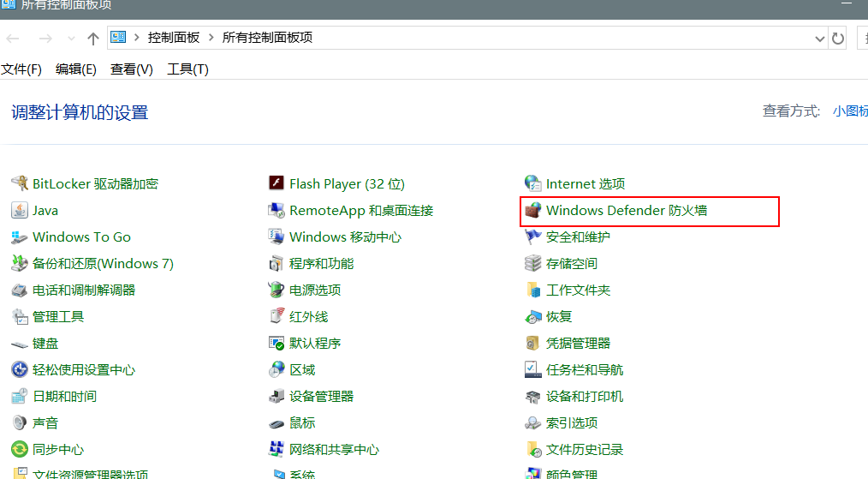
Task: Open the 小图标 view mode dropdown
Action: (x=850, y=111)
